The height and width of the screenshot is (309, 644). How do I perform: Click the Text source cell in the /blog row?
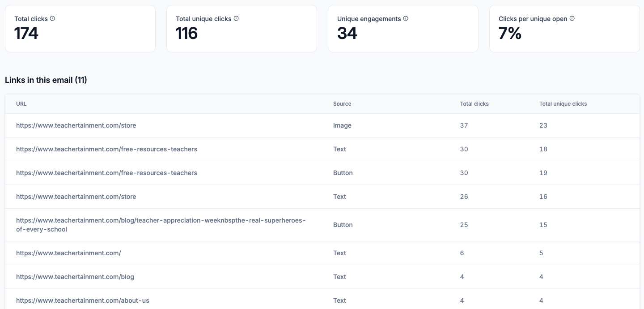(x=339, y=277)
